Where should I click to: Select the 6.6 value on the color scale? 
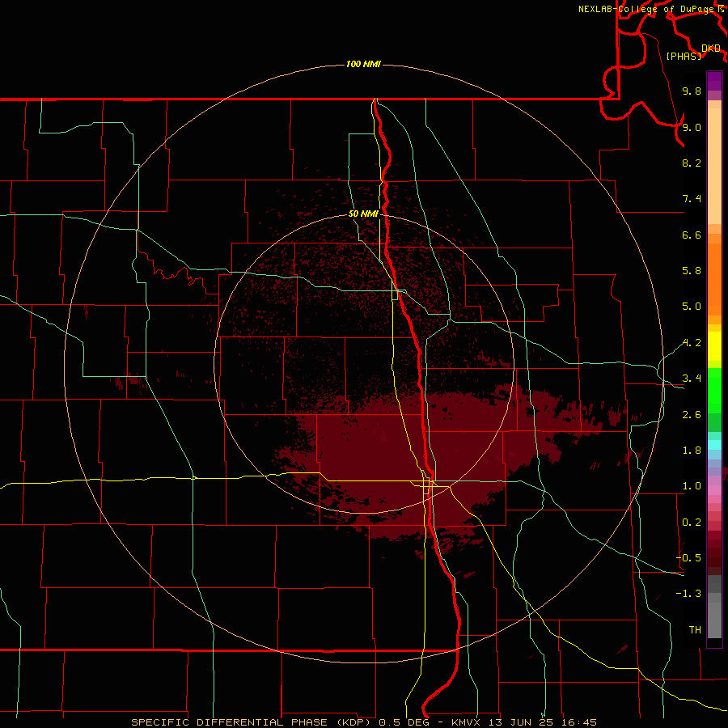click(692, 235)
